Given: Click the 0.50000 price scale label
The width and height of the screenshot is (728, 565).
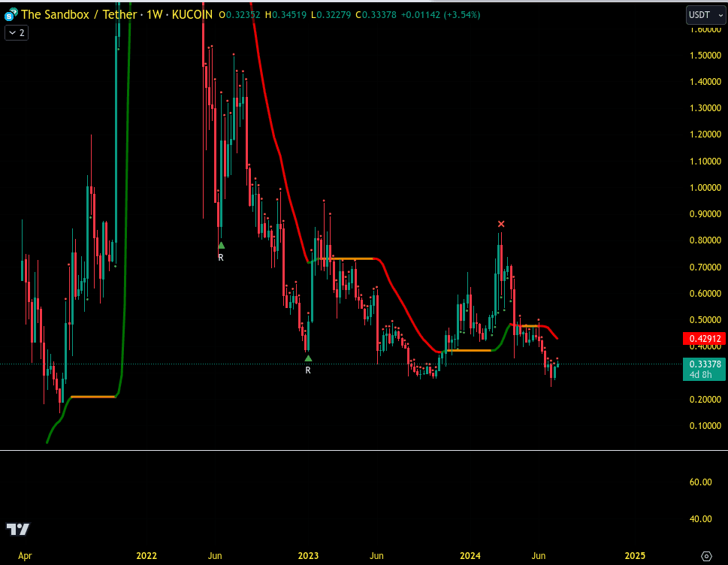Looking at the screenshot, I should 705,320.
